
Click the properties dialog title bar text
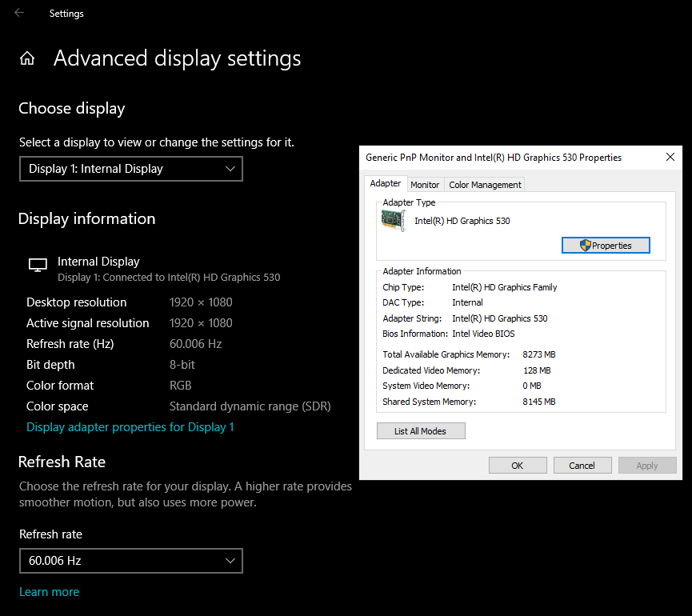[494, 158]
